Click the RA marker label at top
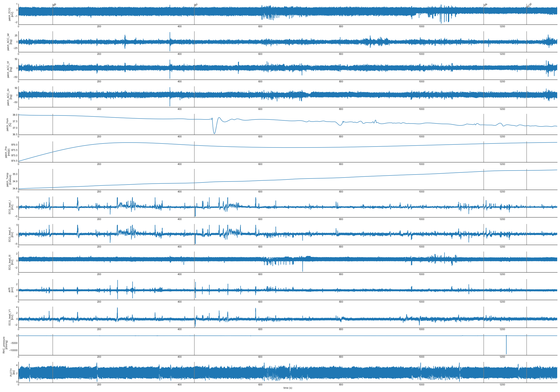The height and width of the screenshot is (392, 560). [54, 5]
